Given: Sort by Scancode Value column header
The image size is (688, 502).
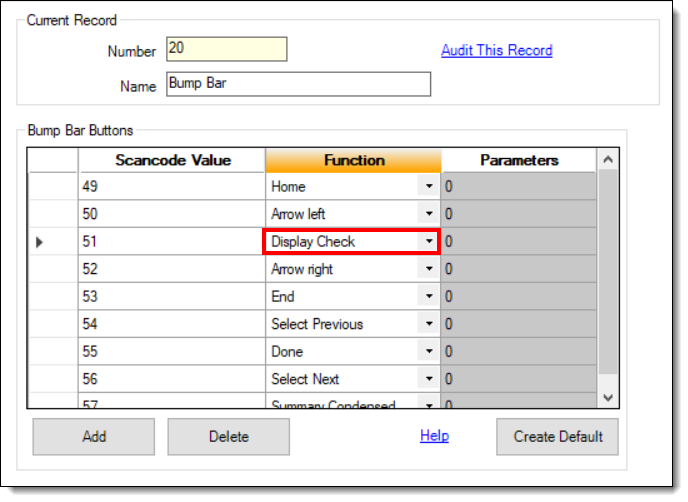Looking at the screenshot, I should coord(172,161).
